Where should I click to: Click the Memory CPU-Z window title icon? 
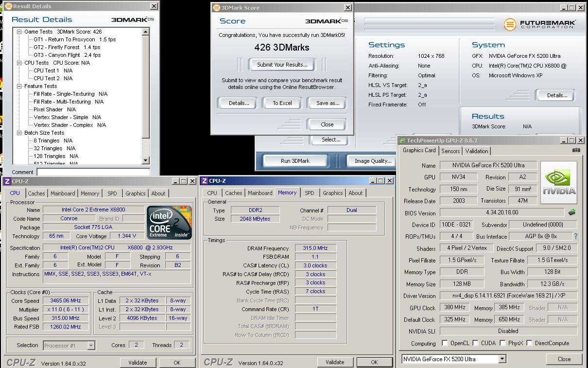pyautogui.click(x=205, y=181)
